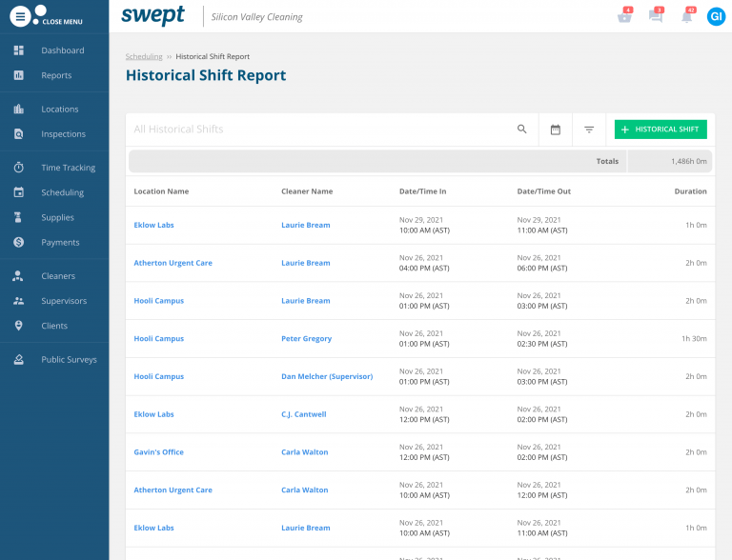Click the search magnifier icon
Screen dimensions: 732x560
click(x=522, y=130)
